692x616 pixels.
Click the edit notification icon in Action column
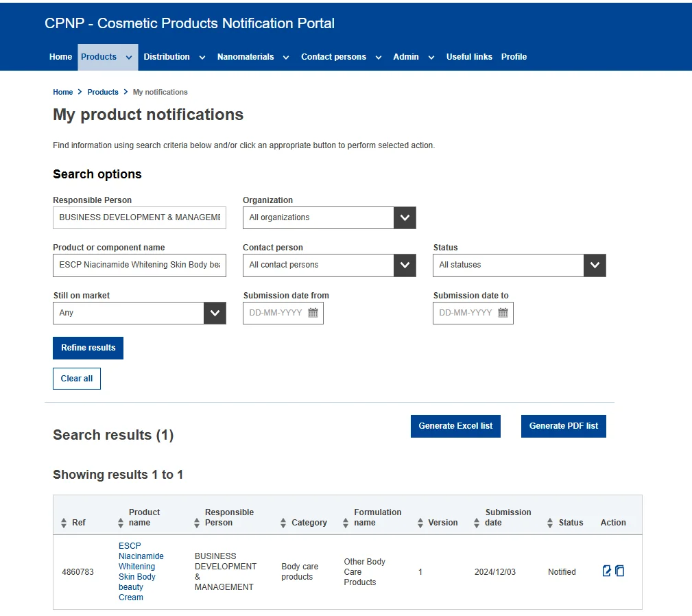pyautogui.click(x=606, y=571)
